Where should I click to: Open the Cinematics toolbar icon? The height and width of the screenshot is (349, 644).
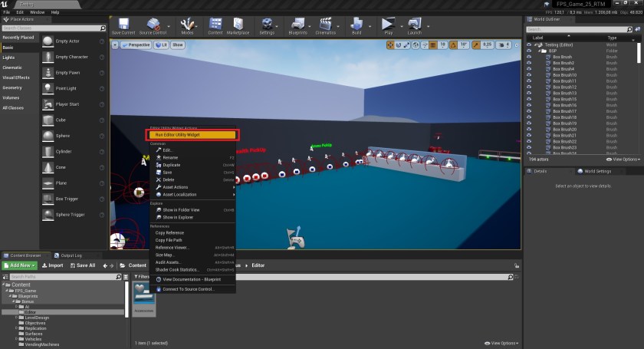[326, 25]
